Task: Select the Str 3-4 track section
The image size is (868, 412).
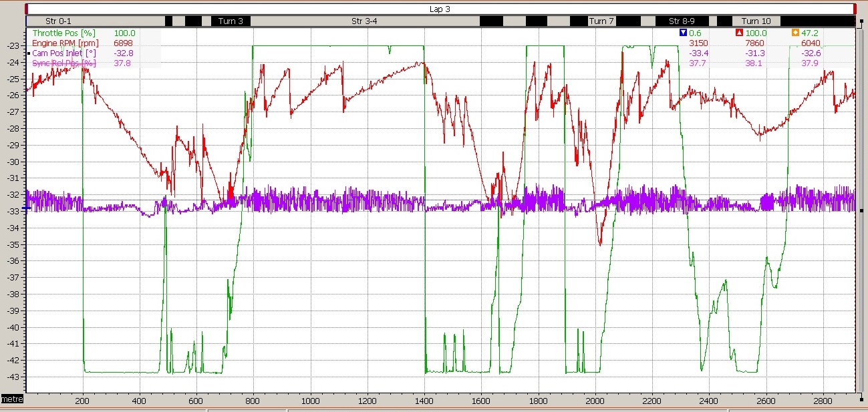Action: [365, 21]
